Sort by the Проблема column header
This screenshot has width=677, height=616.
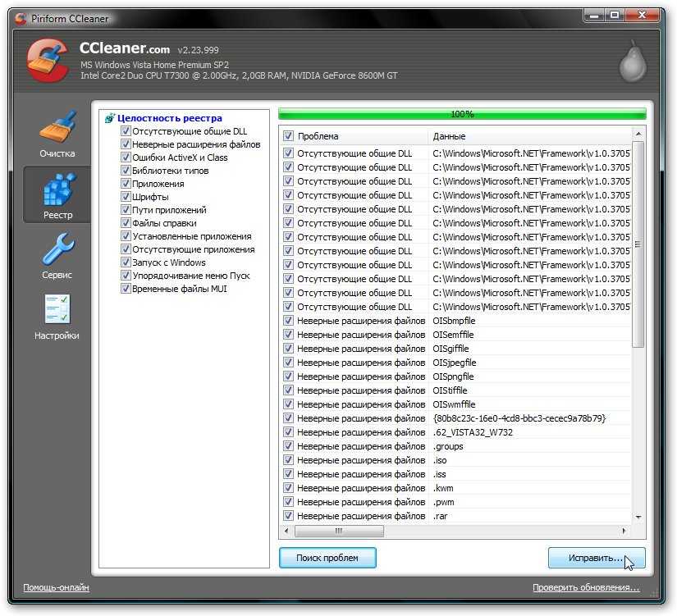pos(359,136)
